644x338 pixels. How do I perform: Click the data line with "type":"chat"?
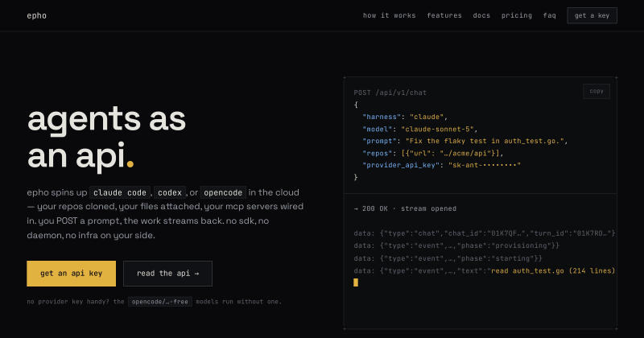(x=485, y=233)
